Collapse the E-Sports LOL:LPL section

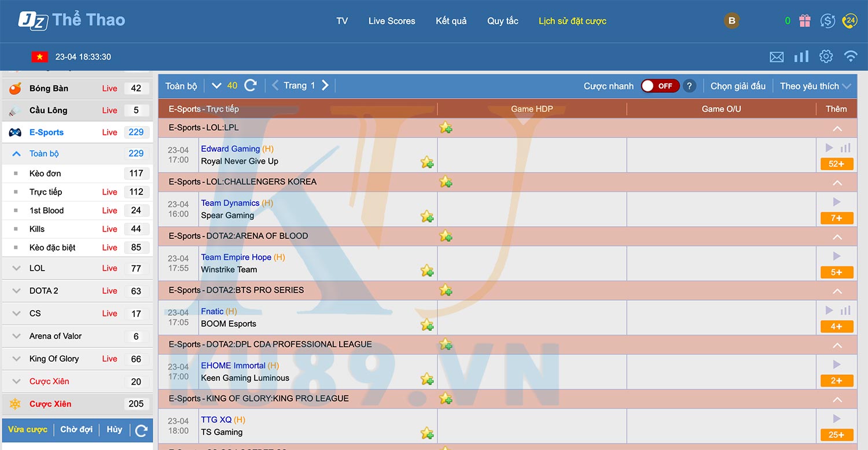tap(837, 128)
